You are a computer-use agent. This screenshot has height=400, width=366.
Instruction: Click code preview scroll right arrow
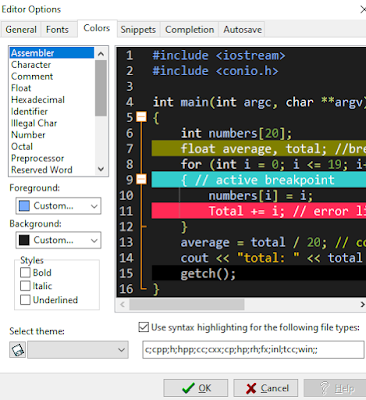(x=362, y=304)
